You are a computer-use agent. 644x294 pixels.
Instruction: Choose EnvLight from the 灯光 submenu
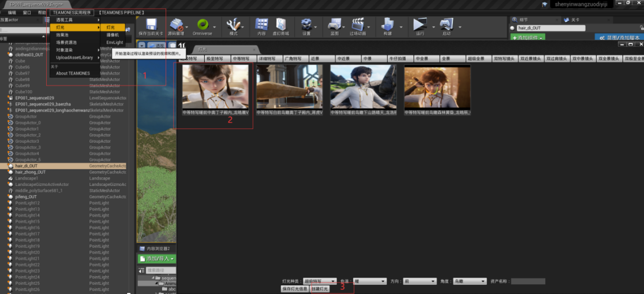114,42
